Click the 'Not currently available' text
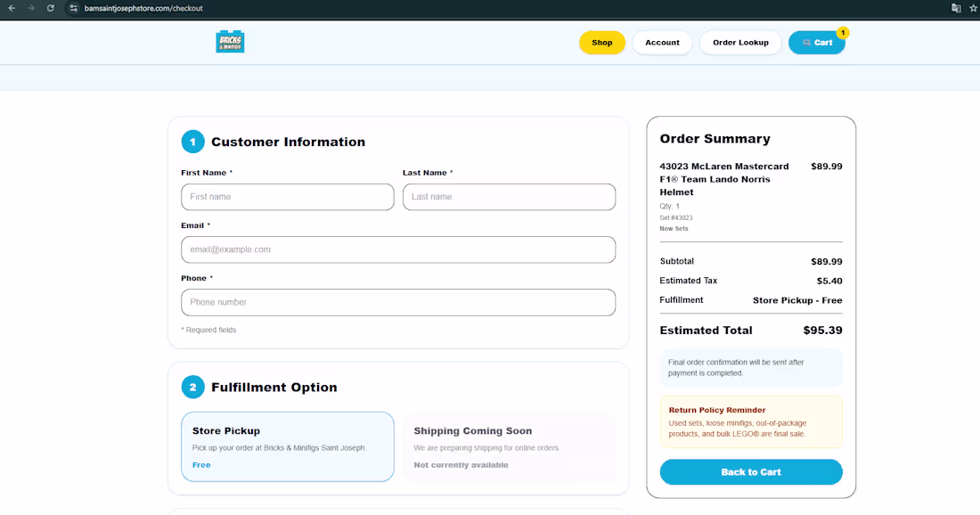Viewport: 980px width, 515px height. (461, 465)
